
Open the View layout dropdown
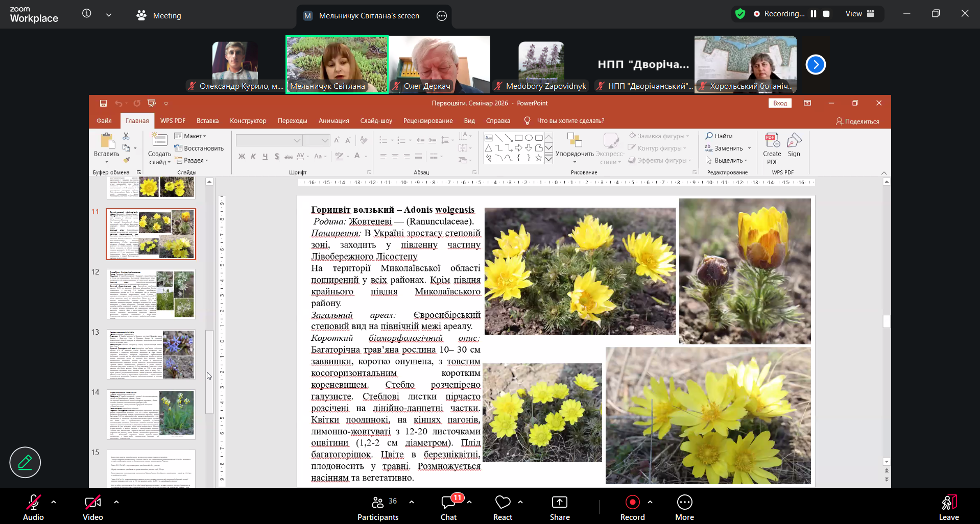point(860,14)
